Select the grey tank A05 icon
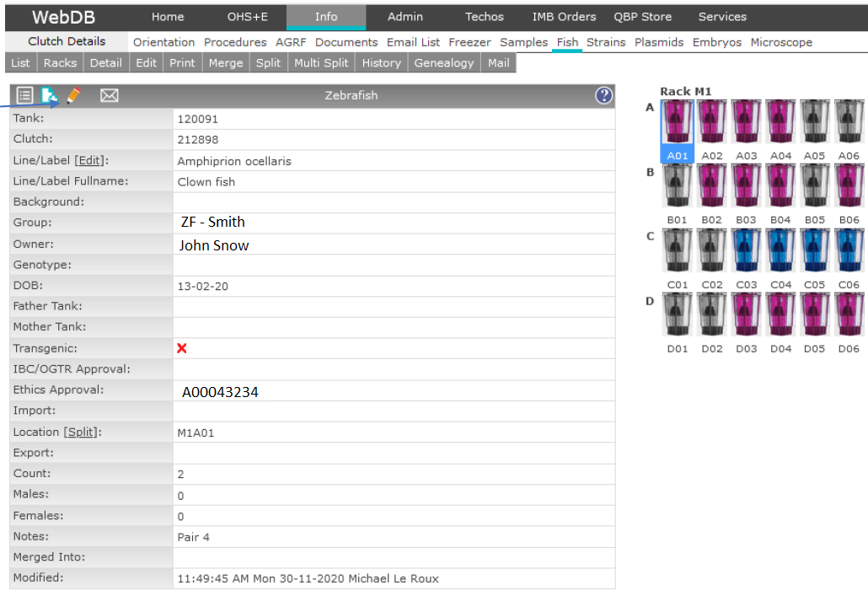The width and height of the screenshot is (868, 591). [x=815, y=124]
